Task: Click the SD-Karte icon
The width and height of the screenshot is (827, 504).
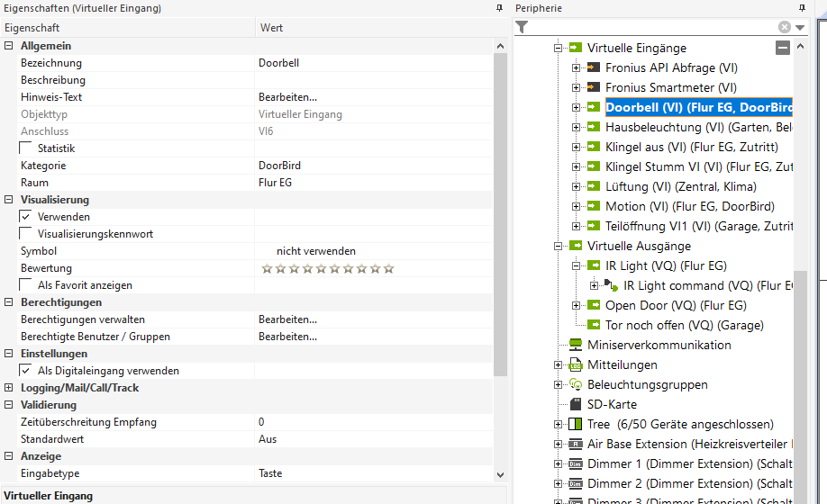Action: 576,404
